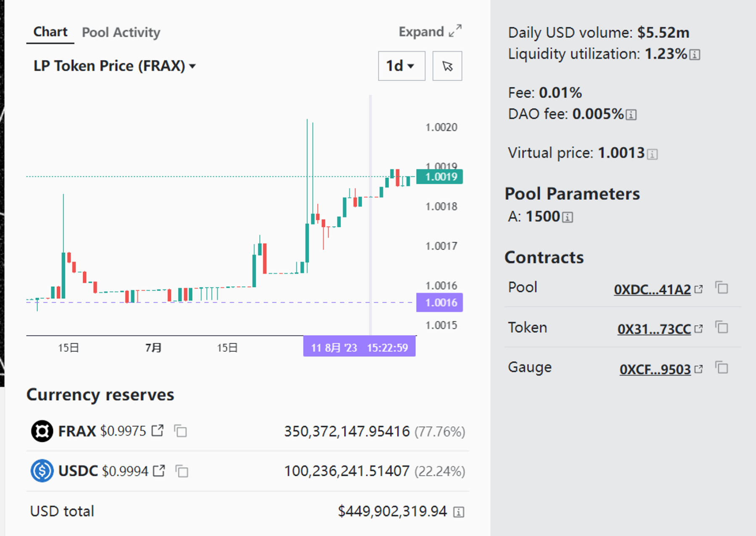Show info for Virtual price
Image resolution: width=756 pixels, height=536 pixels.
(x=652, y=154)
